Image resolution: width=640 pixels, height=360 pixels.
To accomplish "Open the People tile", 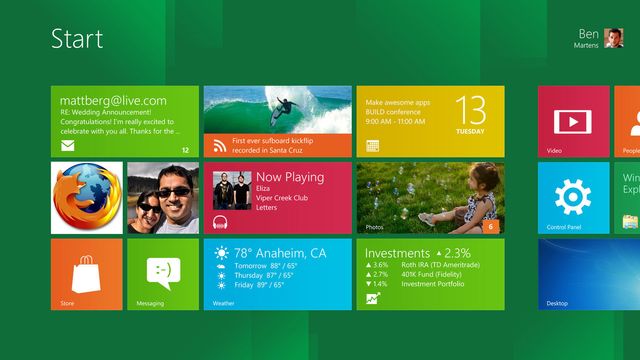I will pyautogui.click(x=627, y=122).
